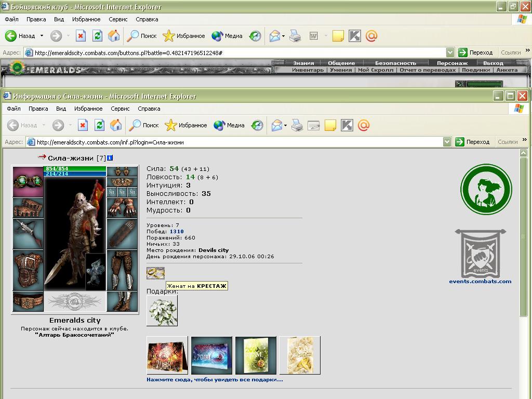Click the Персонаж item in game header
The height and width of the screenshot is (399, 532).
click(x=453, y=63)
